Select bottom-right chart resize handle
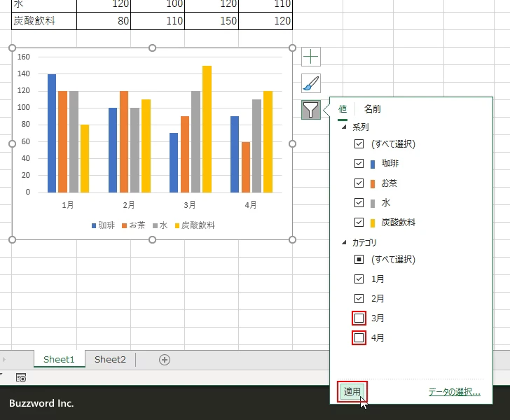The width and height of the screenshot is (510, 420). [292, 240]
